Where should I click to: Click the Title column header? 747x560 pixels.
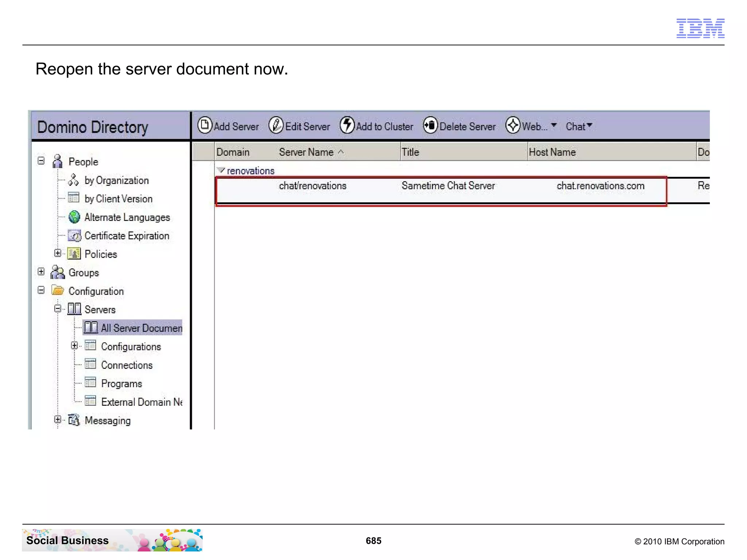pos(410,152)
